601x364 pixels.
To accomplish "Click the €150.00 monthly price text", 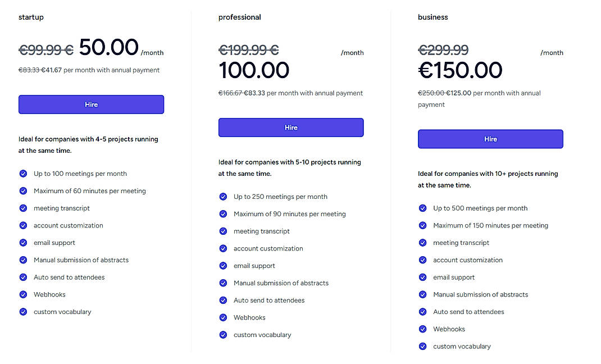I will coord(460,70).
